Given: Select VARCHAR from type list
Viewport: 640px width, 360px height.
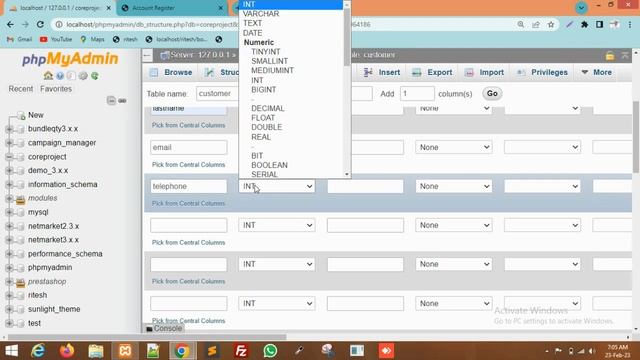Looking at the screenshot, I should 261,13.
